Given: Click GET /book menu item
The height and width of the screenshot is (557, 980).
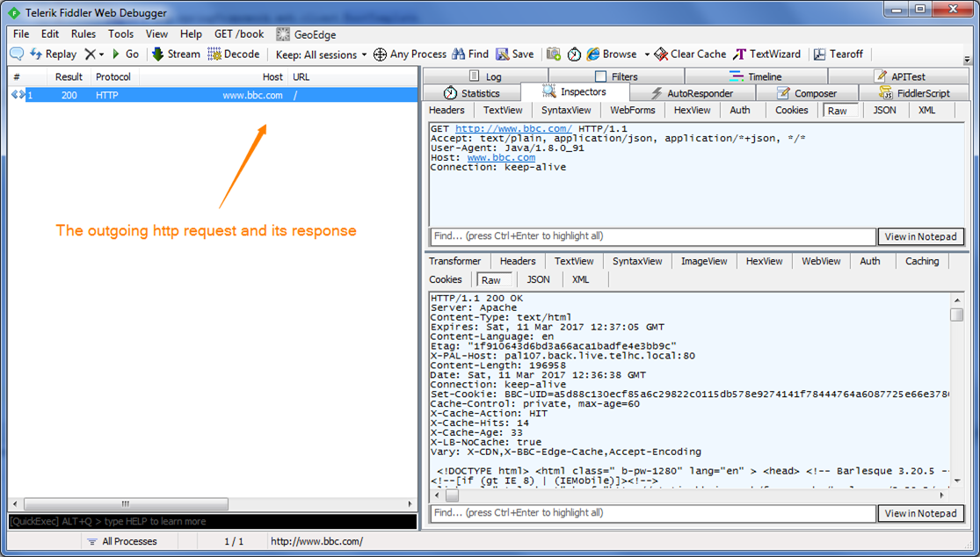Looking at the screenshot, I should click(239, 34).
